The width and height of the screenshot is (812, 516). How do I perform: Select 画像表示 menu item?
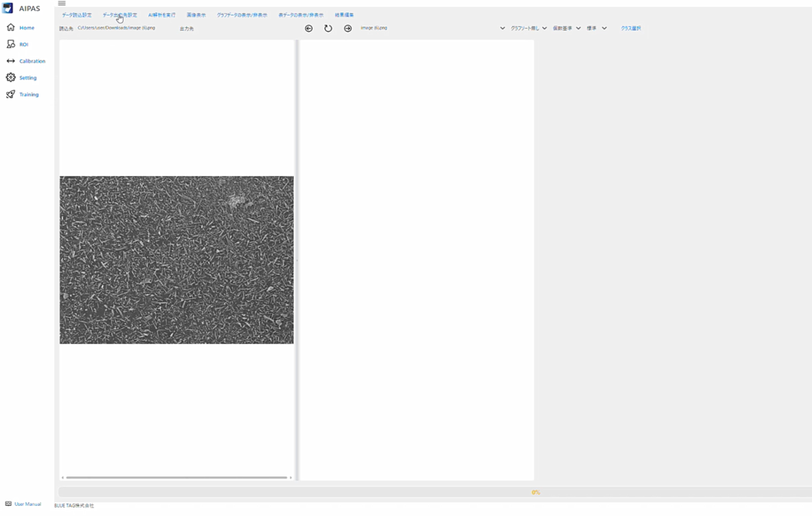[196, 15]
